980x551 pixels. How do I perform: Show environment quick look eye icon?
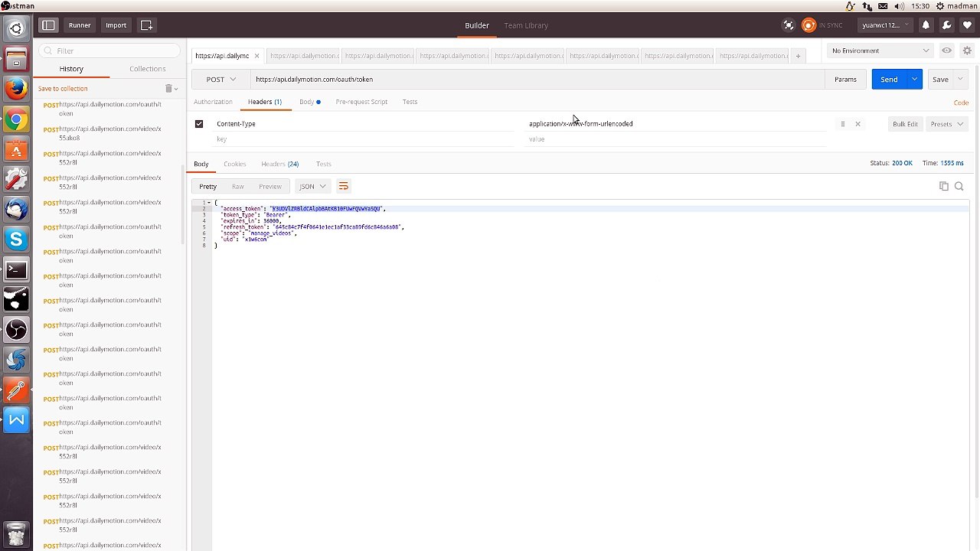947,51
